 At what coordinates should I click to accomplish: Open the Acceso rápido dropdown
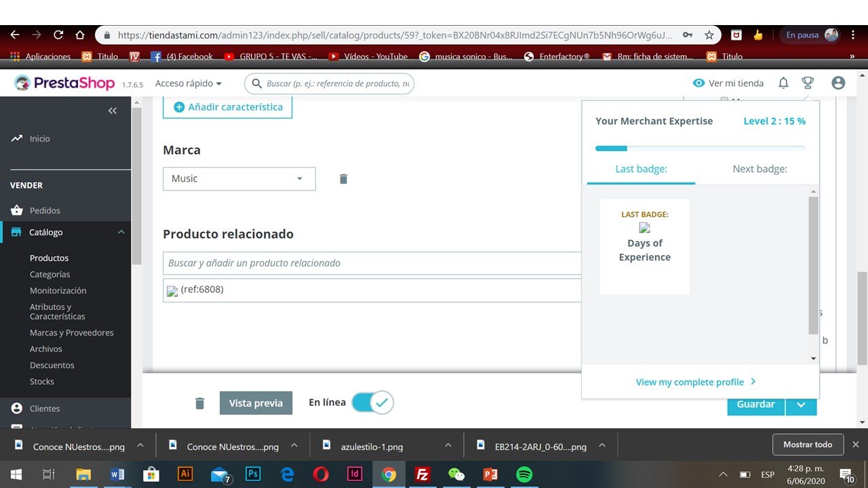(x=189, y=83)
